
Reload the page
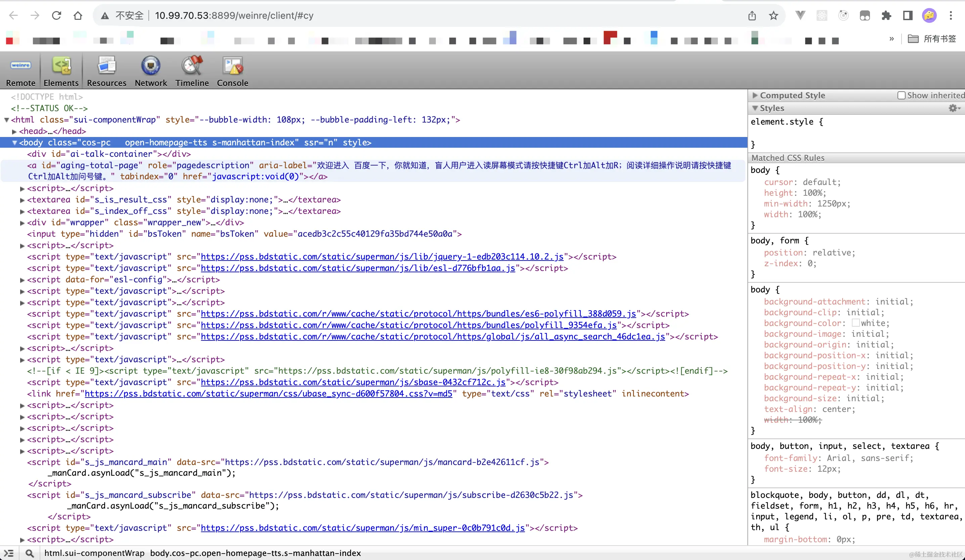[x=56, y=15]
